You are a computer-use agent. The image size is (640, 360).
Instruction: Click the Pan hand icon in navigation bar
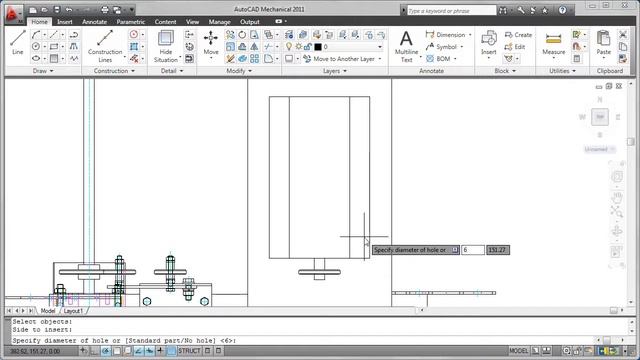point(617,198)
